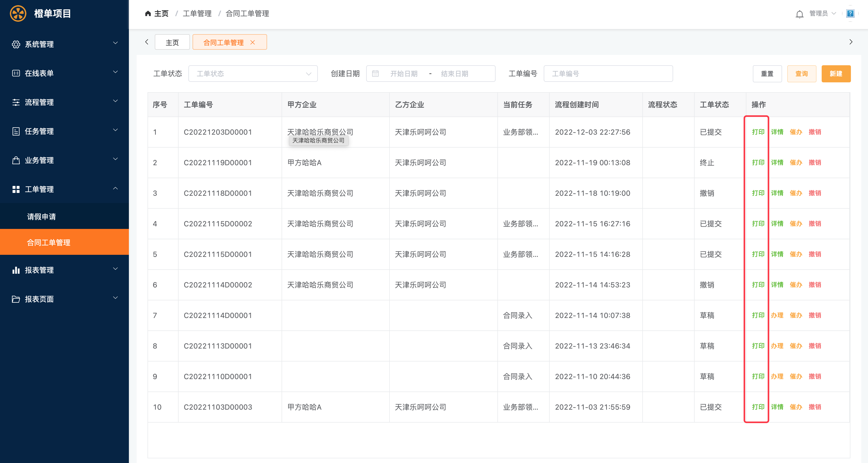Open the 工单状态 filter dropdown
Screen dimensions: 868x463
pyautogui.click(x=253, y=74)
